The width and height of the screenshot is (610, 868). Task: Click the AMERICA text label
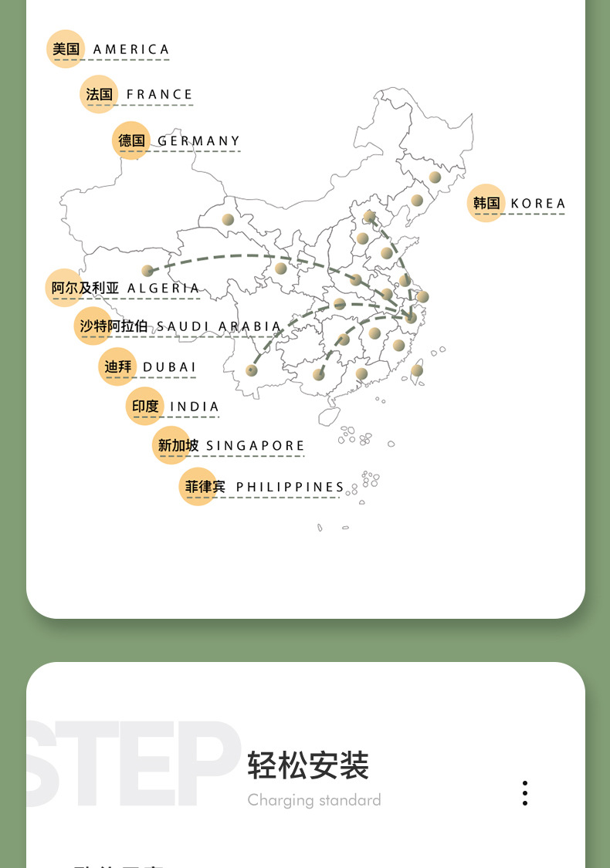click(130, 50)
